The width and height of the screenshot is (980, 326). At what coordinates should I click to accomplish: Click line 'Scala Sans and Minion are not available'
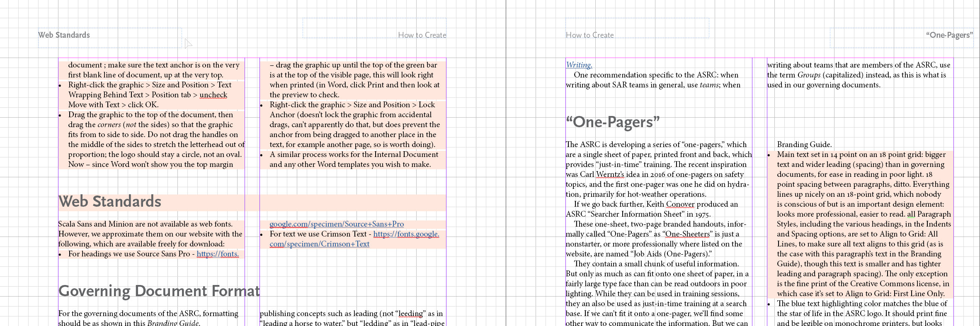(146, 224)
